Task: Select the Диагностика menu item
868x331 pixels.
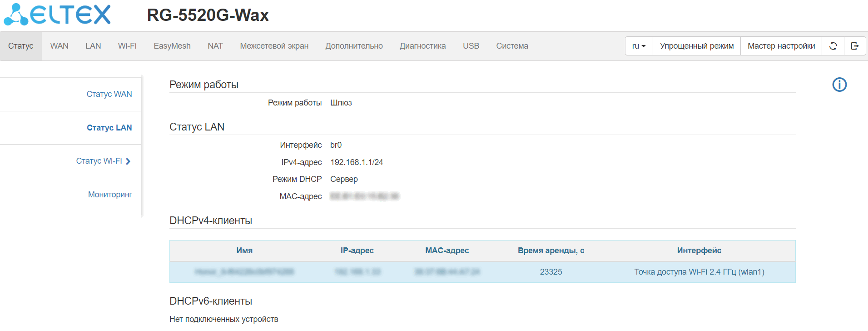Action: click(x=422, y=46)
